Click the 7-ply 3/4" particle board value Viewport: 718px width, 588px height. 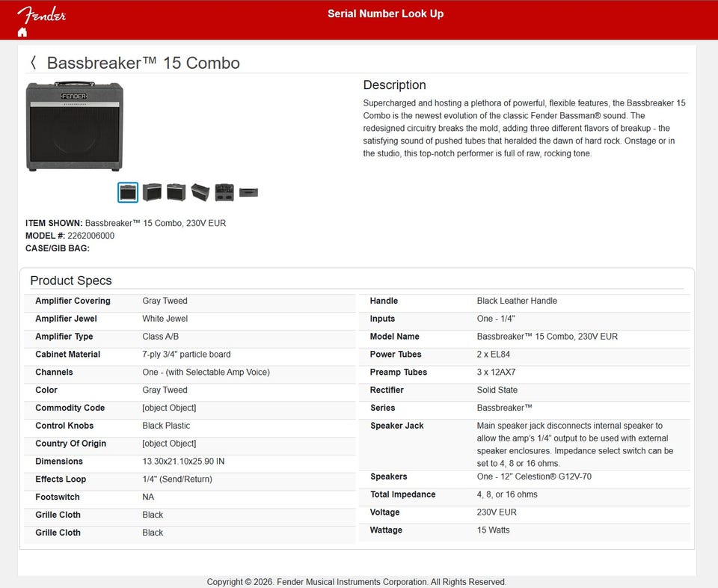pyautogui.click(x=186, y=355)
